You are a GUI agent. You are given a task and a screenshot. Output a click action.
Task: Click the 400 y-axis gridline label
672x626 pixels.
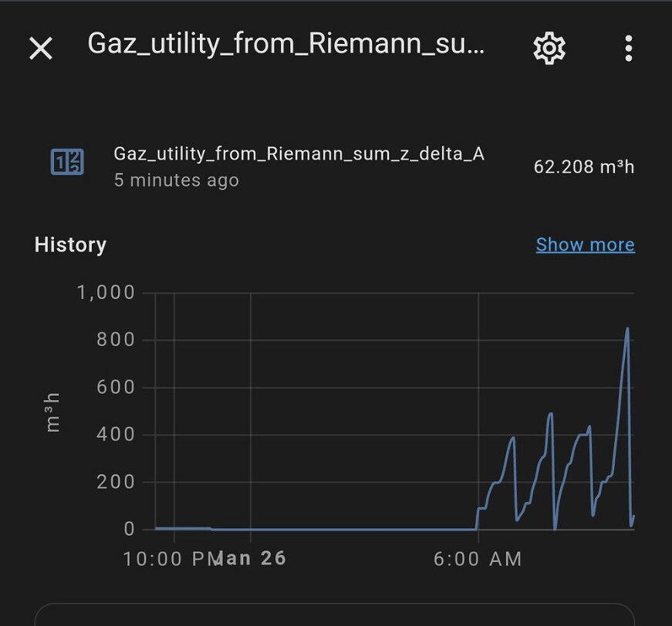tap(115, 435)
